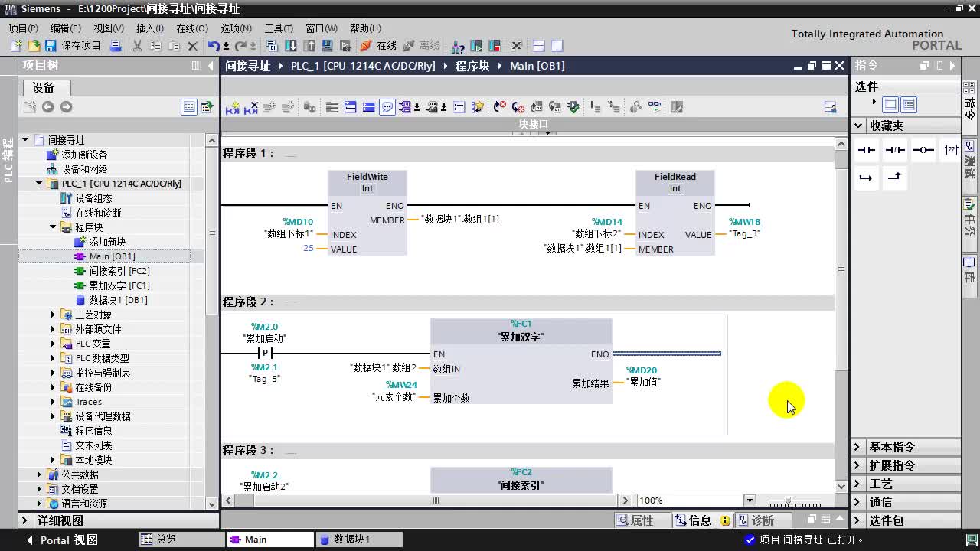
Task: Click the editor vertical scrollbar down arrow
Action: click(x=841, y=486)
